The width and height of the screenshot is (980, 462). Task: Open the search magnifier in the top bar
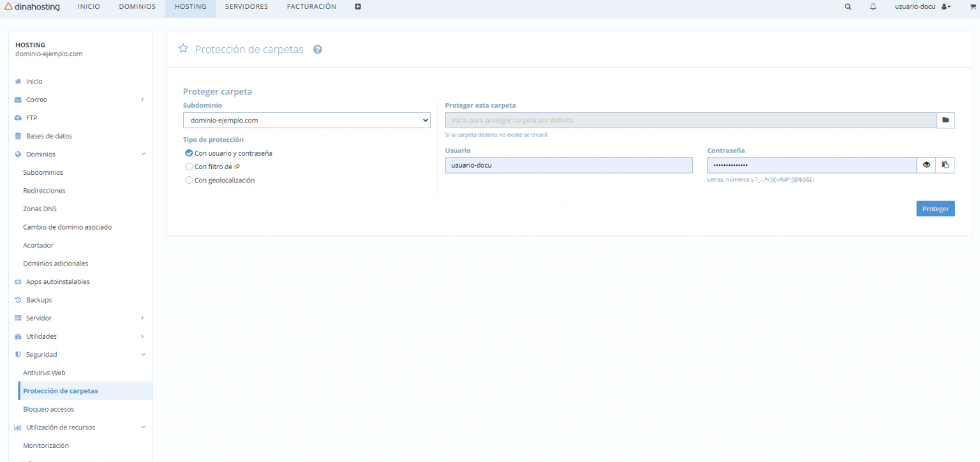pyautogui.click(x=847, y=6)
